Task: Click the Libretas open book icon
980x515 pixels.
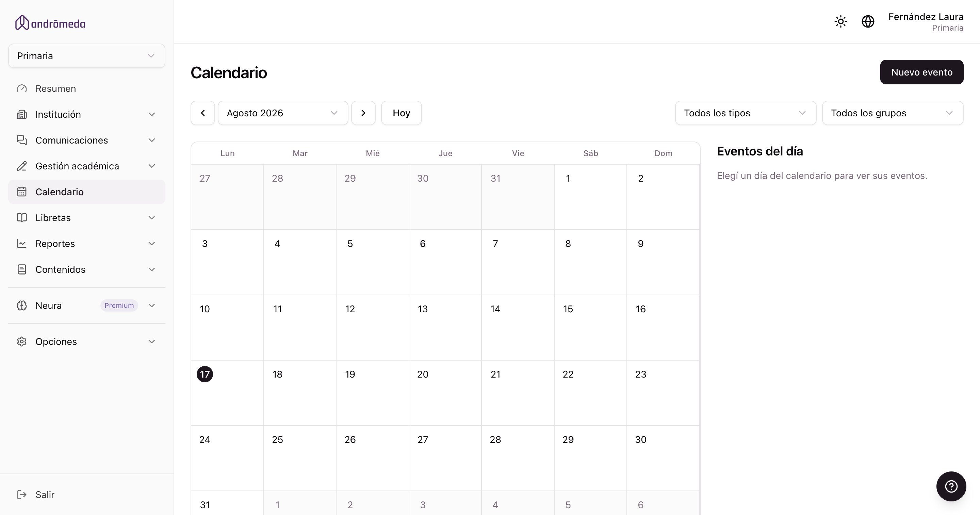Action: pyautogui.click(x=22, y=218)
